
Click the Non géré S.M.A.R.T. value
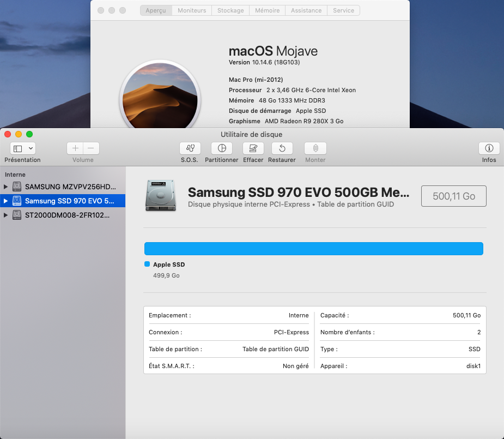(x=295, y=366)
